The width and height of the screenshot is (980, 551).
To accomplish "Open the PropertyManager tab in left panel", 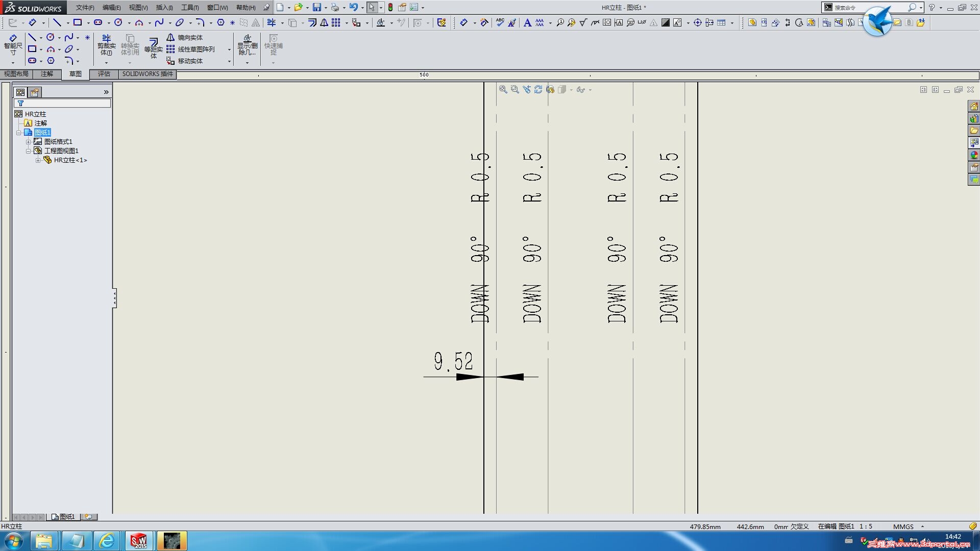I will coord(35,92).
